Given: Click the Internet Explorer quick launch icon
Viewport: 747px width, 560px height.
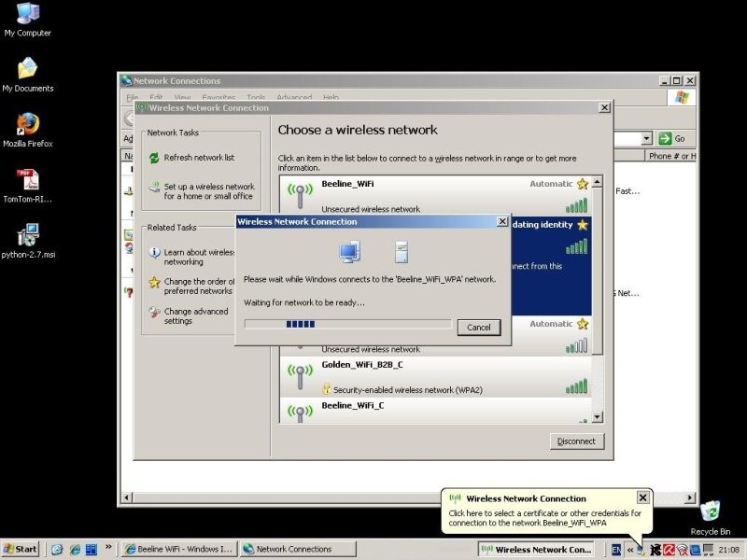Looking at the screenshot, I should [x=75, y=550].
